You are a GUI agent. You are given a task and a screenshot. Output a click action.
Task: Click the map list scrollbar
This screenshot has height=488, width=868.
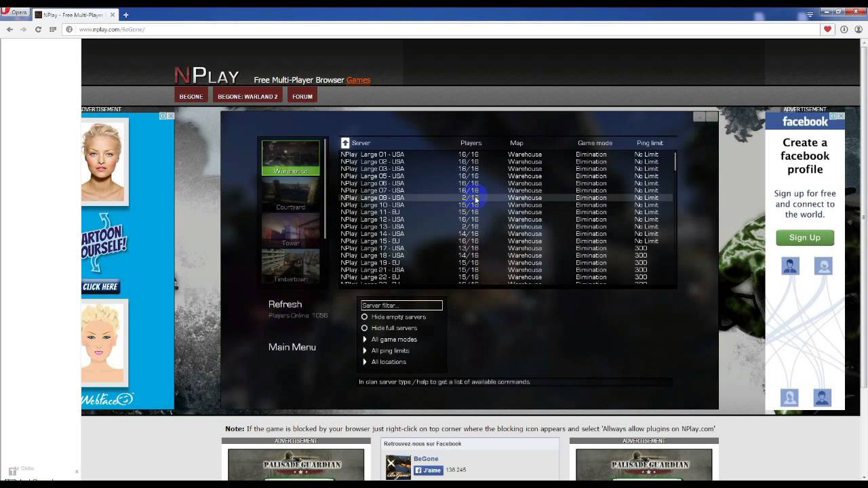(325, 188)
